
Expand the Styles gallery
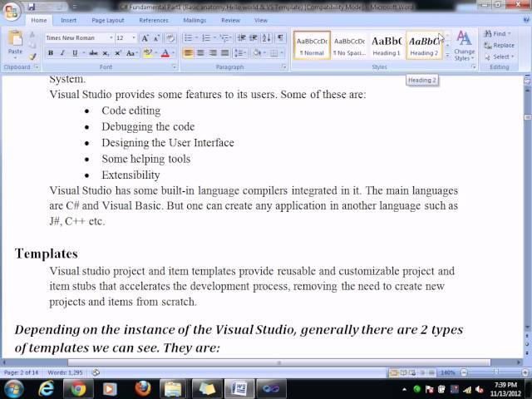pyautogui.click(x=447, y=56)
